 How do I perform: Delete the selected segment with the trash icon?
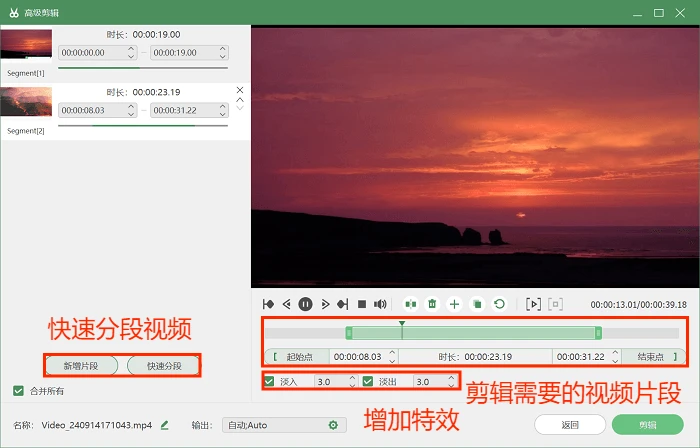[432, 304]
